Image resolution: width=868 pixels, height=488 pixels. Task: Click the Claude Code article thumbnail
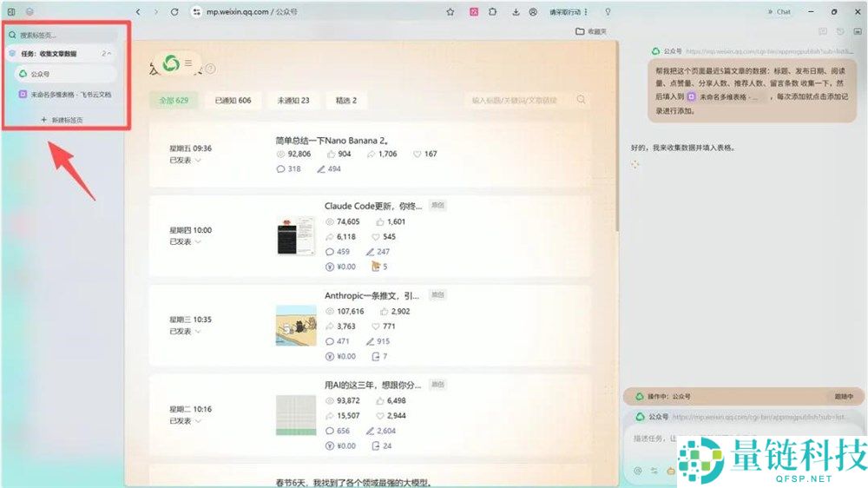(x=296, y=236)
